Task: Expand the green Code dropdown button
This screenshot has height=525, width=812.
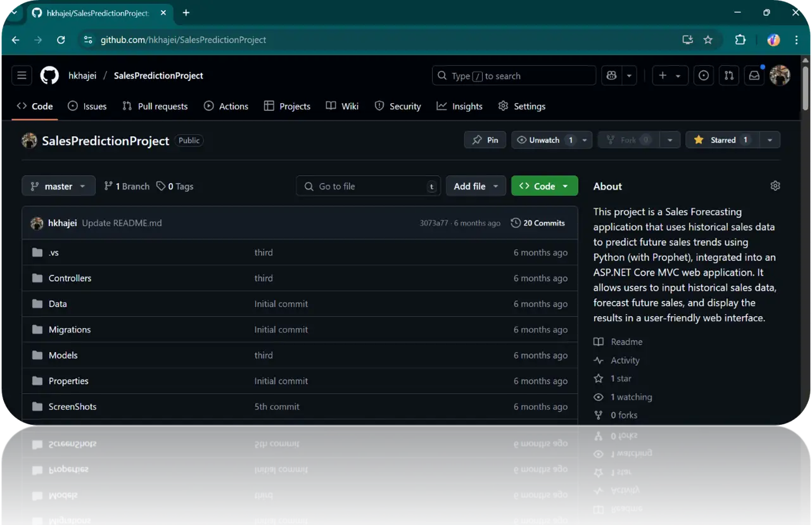Action: click(x=544, y=186)
